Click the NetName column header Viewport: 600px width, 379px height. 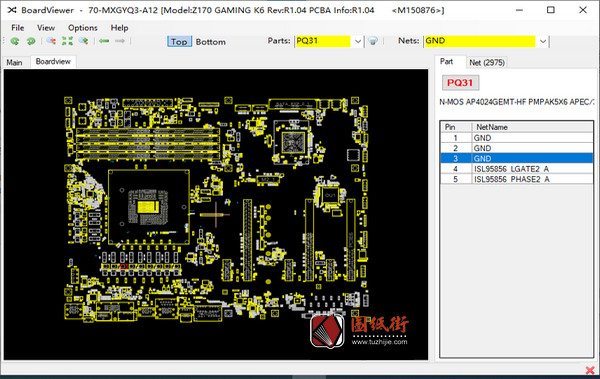click(532, 127)
